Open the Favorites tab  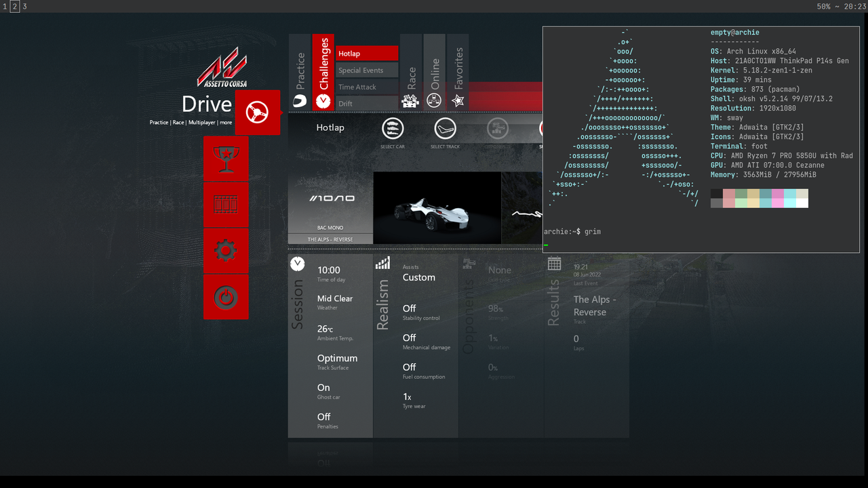click(x=458, y=71)
